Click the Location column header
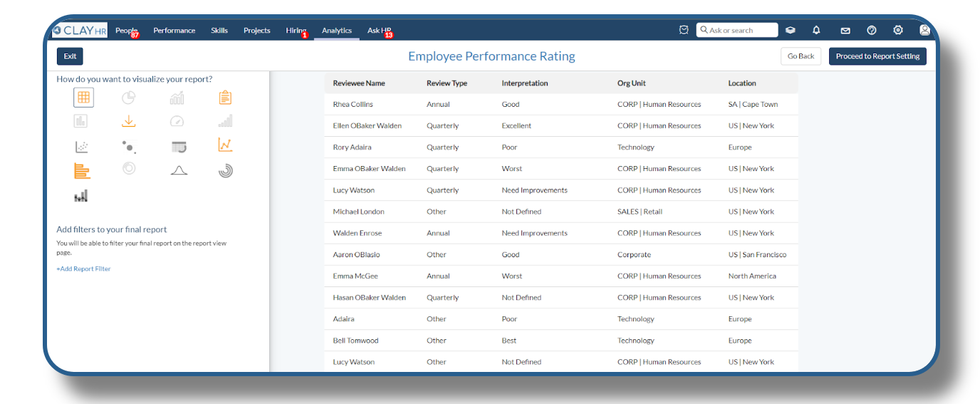This screenshot has width=980, height=404. point(742,83)
